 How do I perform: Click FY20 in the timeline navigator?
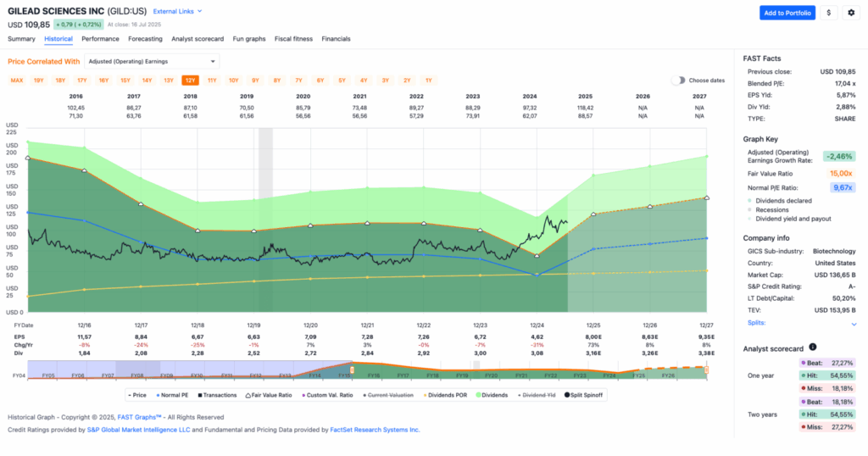click(x=491, y=375)
